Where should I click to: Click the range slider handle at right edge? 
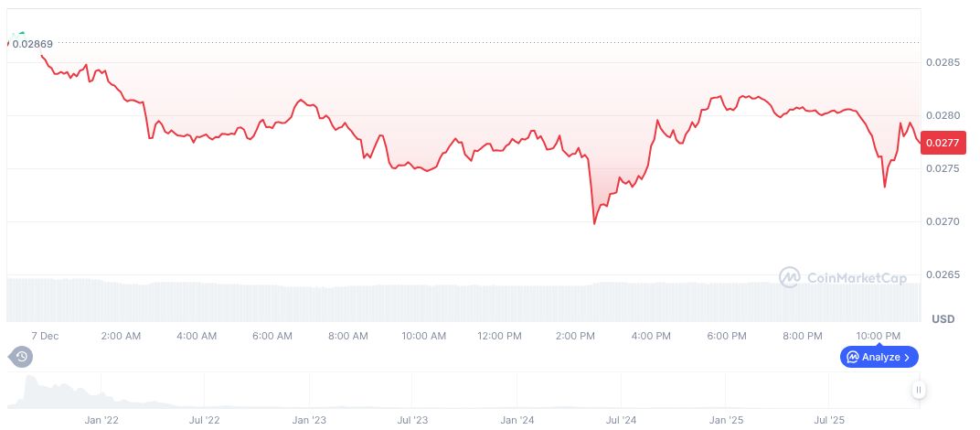[918, 390]
